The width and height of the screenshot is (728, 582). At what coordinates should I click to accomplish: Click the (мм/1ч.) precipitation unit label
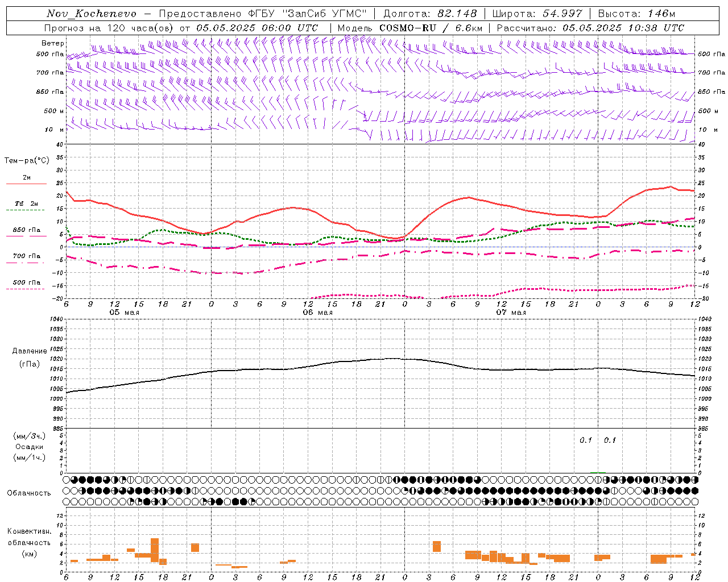(30, 458)
